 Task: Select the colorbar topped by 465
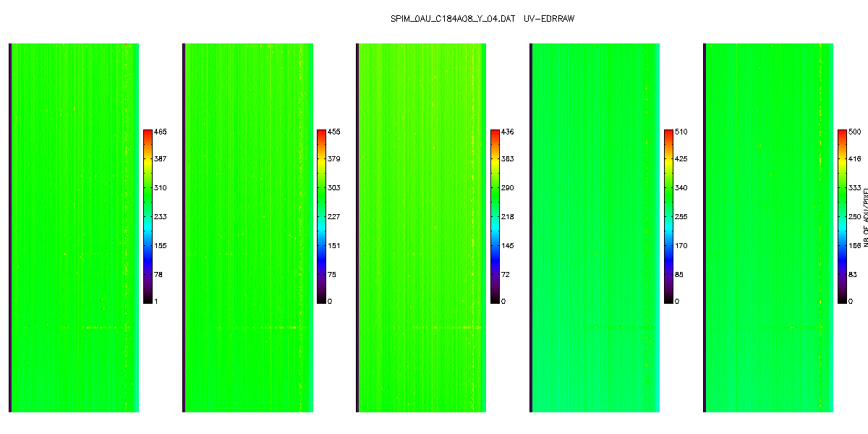coord(148,215)
